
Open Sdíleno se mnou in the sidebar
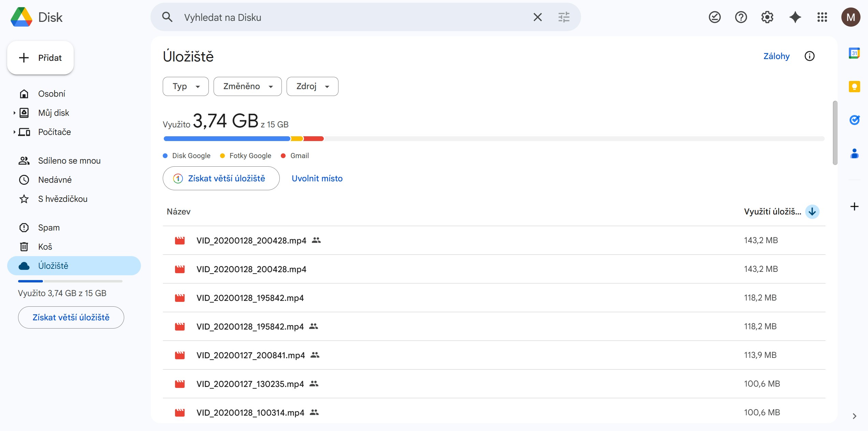point(69,161)
